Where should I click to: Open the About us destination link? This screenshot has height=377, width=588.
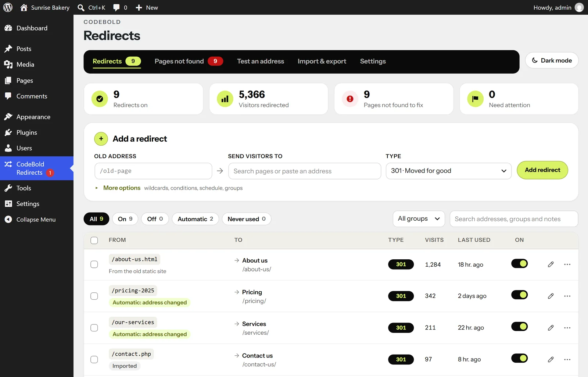click(x=255, y=260)
